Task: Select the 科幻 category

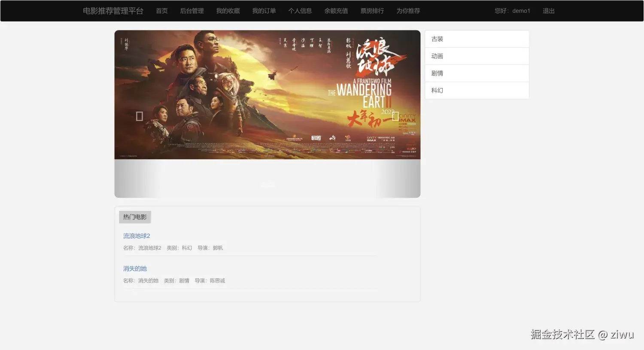Action: 477,91
